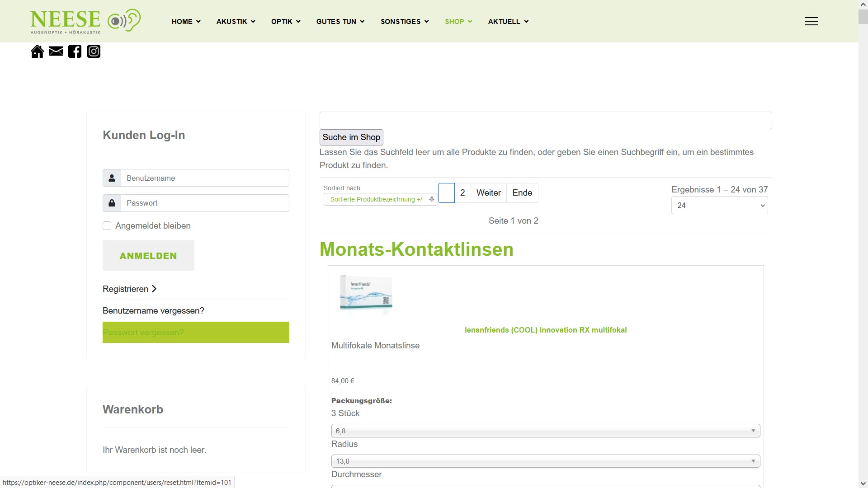868x488 pixels.
Task: Toggle the Angemeldet bleiben checkbox
Action: pos(107,226)
